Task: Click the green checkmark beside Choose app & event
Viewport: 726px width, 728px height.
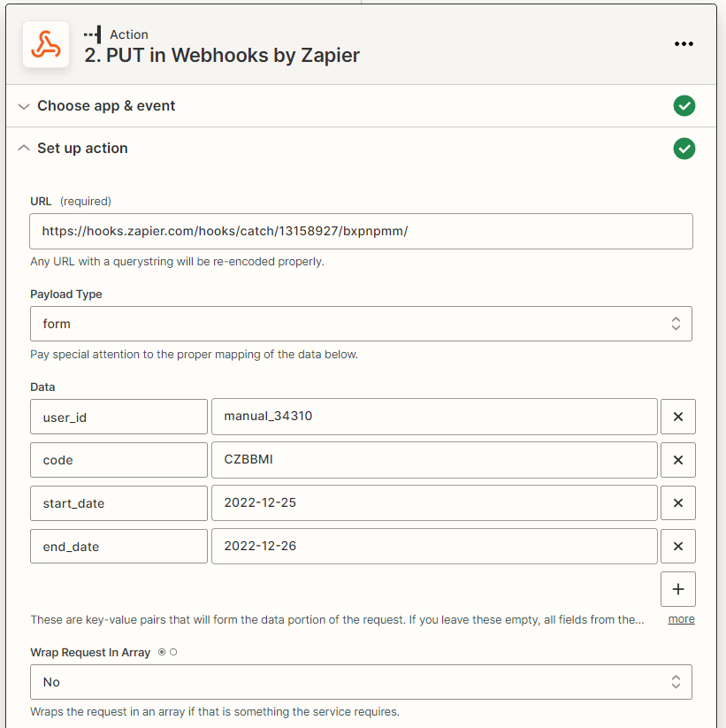Action: click(x=684, y=106)
